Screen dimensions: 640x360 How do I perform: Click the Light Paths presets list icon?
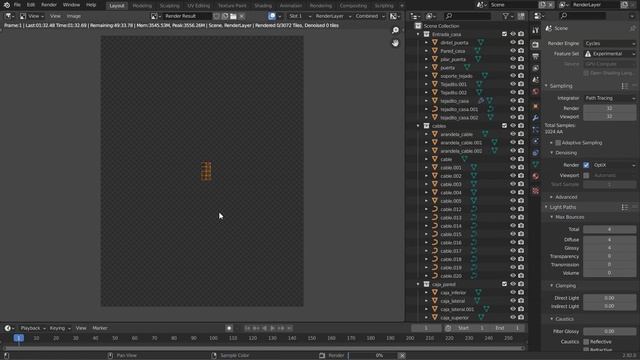(624, 207)
